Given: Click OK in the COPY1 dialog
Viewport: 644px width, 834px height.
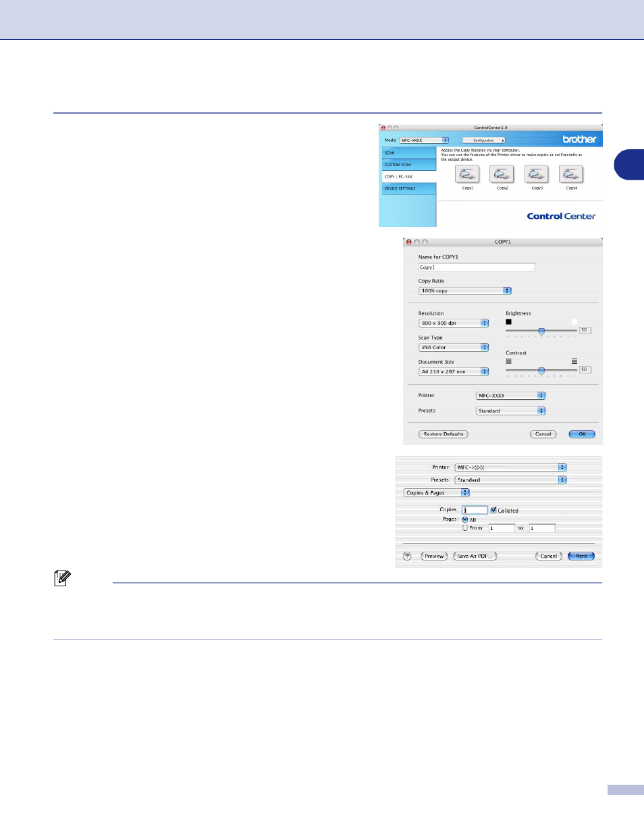Looking at the screenshot, I should 582,434.
